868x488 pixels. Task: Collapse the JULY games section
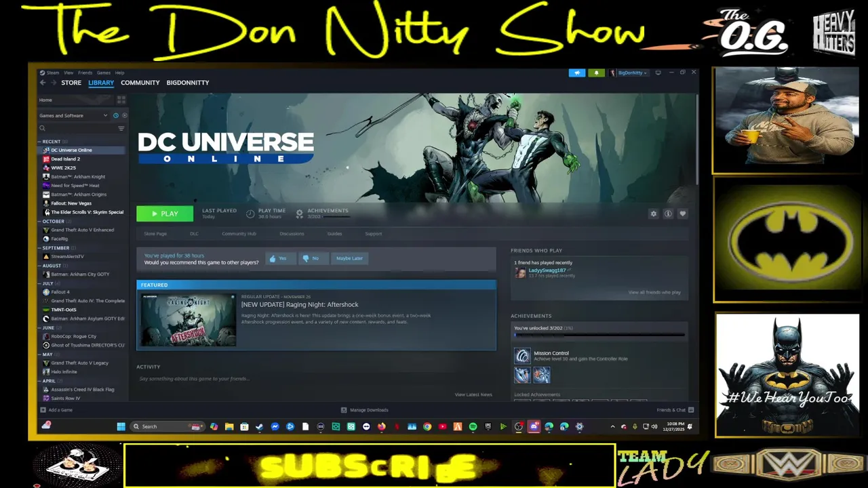(x=39, y=283)
